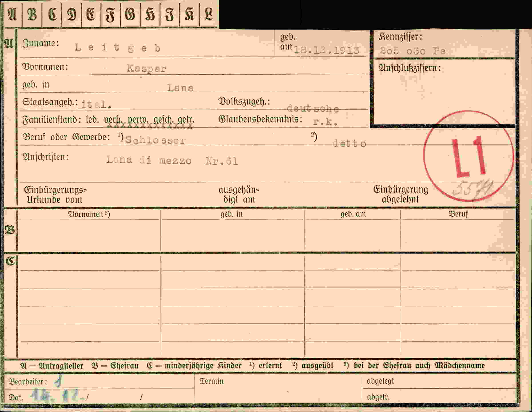This screenshot has width=532, height=412.
Task: Click the "geb. in" column header in section B
Action: [232, 214]
